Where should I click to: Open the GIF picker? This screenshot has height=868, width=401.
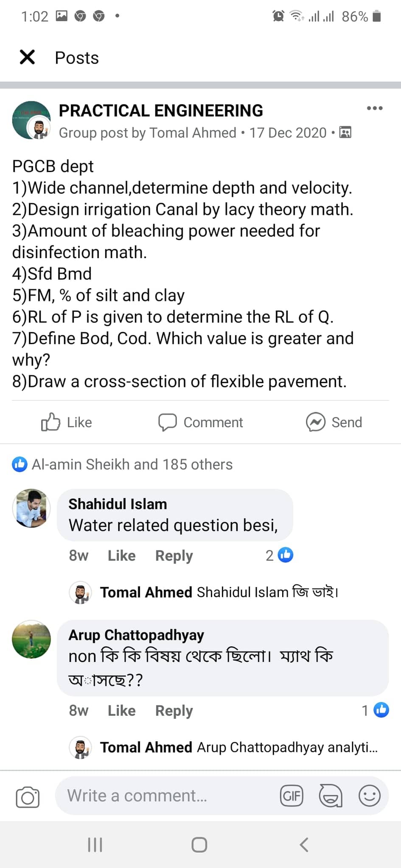292,796
